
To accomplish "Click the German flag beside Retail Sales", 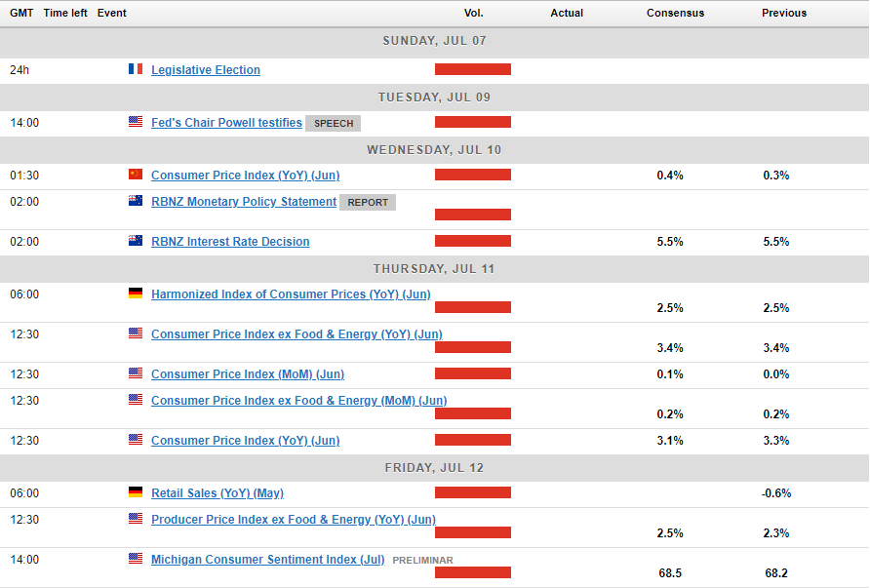I will pyautogui.click(x=136, y=492).
